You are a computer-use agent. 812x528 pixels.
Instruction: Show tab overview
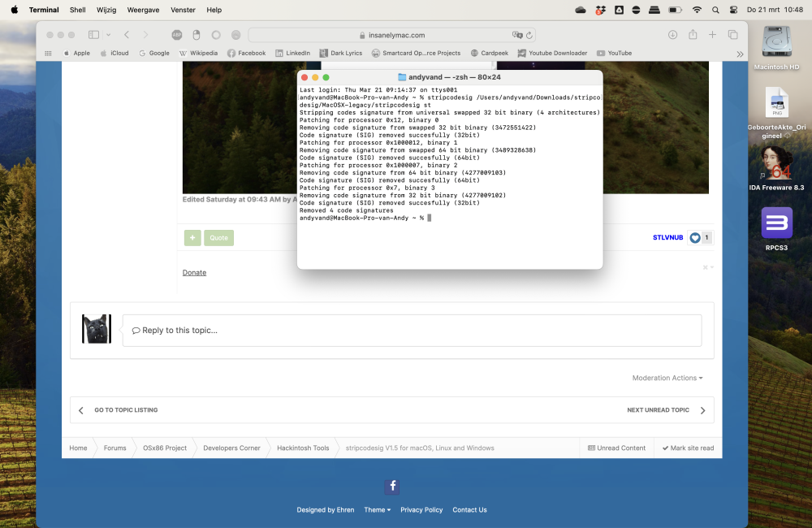(732, 35)
